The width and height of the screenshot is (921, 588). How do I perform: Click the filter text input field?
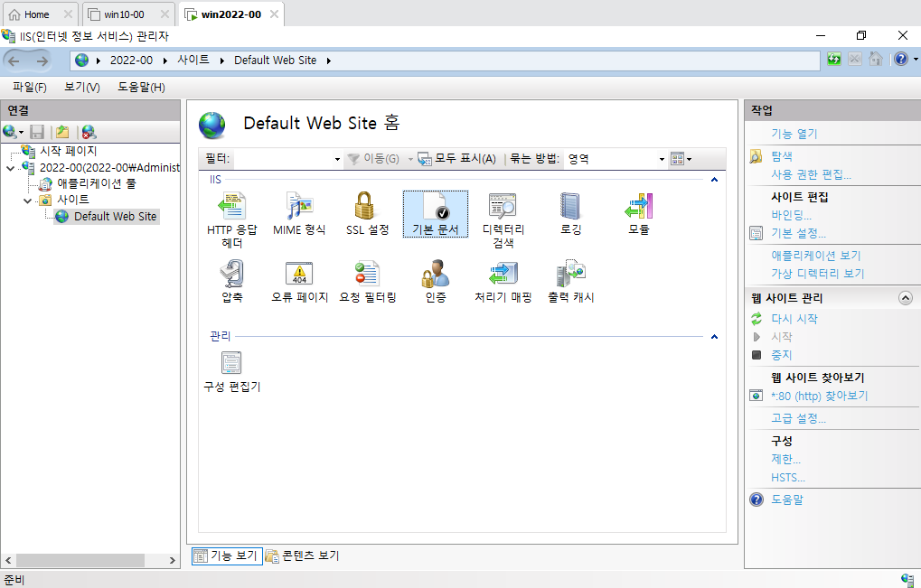[283, 159]
